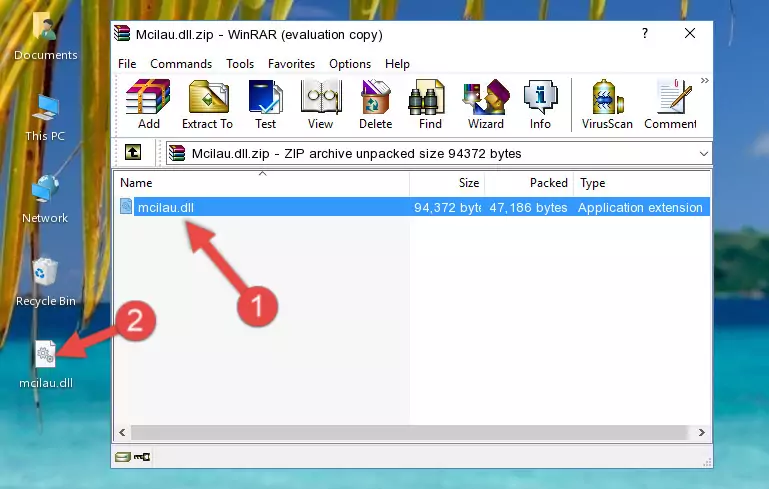This screenshot has width=769, height=489.
Task: Click the WinRAR title bar app icon
Action: [x=122, y=33]
